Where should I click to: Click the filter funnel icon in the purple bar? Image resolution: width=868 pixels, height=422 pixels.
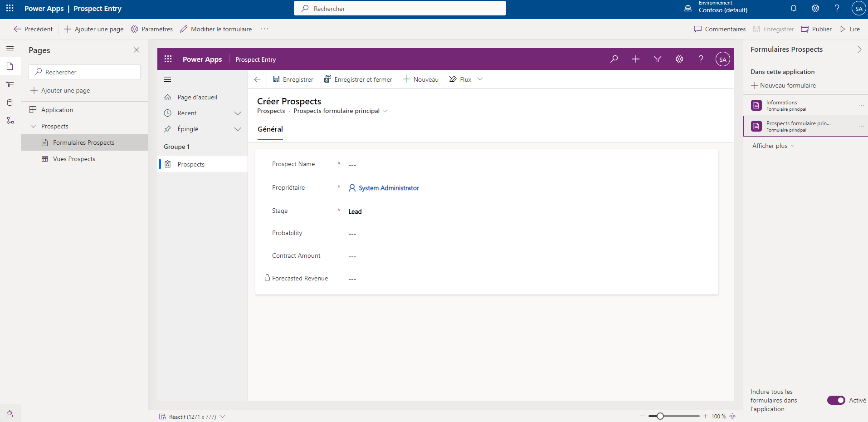click(658, 59)
